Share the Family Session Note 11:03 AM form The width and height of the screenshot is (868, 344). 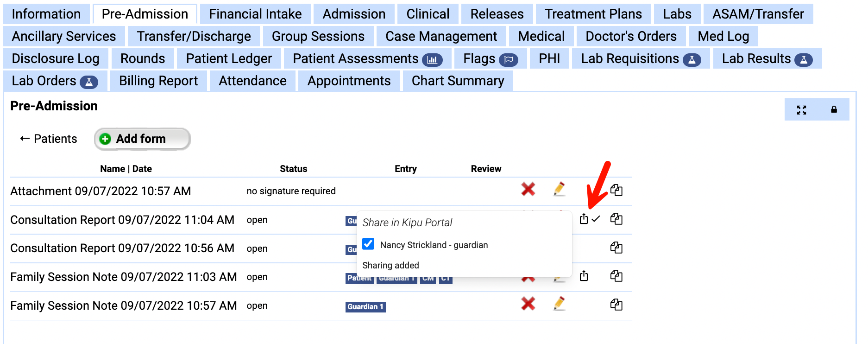pyautogui.click(x=584, y=276)
